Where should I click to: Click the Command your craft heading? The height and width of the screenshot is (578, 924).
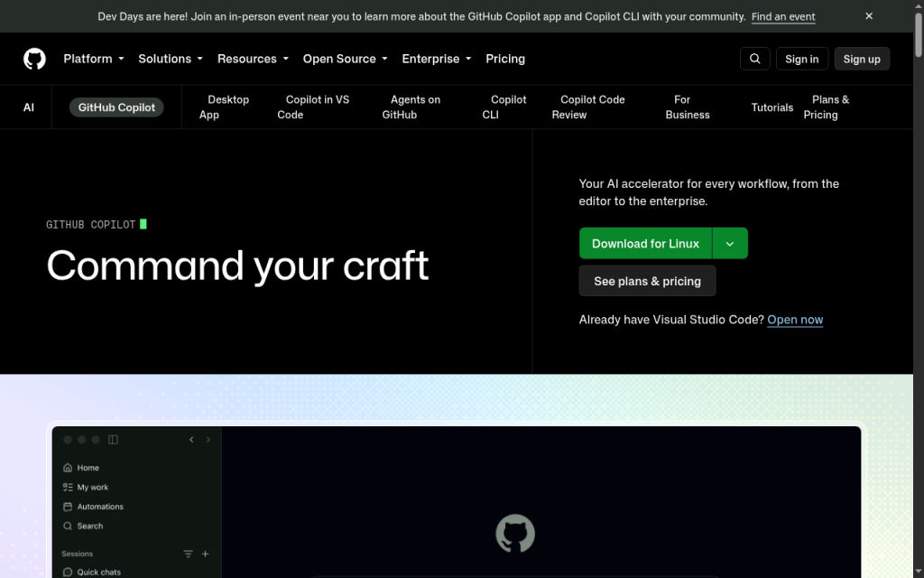[237, 266]
